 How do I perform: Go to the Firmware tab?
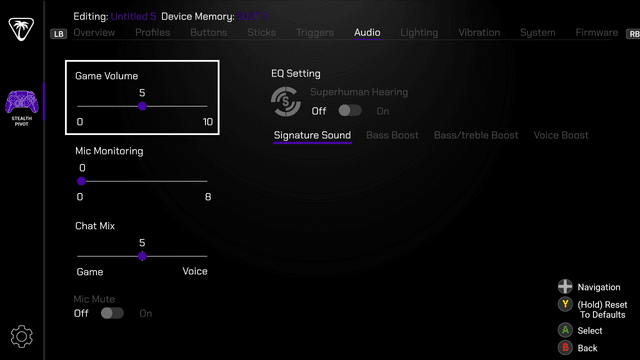597,33
